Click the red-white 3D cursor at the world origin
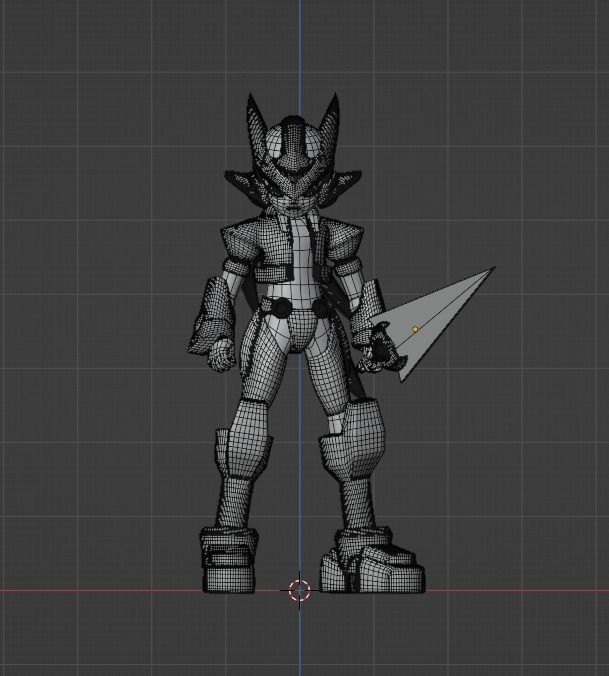This screenshot has height=676, width=609. pyautogui.click(x=300, y=590)
